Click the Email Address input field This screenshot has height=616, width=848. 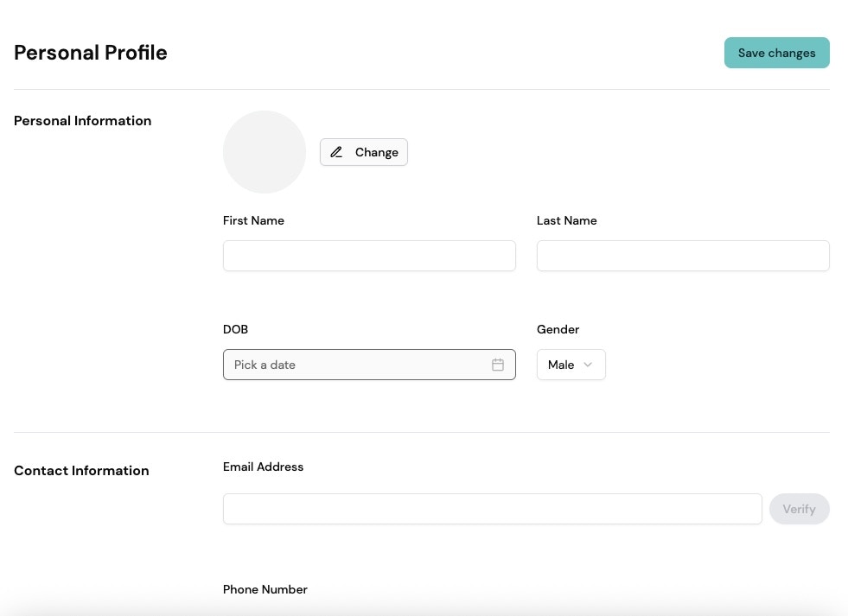pyautogui.click(x=492, y=509)
